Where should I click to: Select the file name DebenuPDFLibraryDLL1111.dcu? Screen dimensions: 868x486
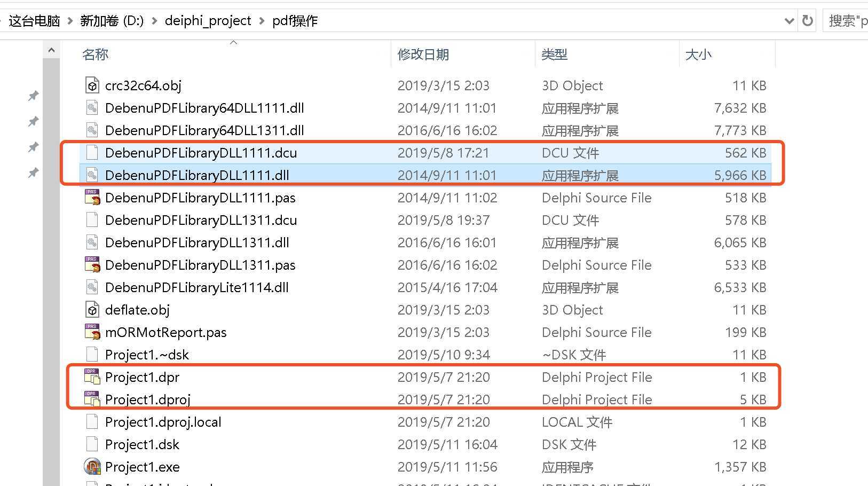pos(201,153)
